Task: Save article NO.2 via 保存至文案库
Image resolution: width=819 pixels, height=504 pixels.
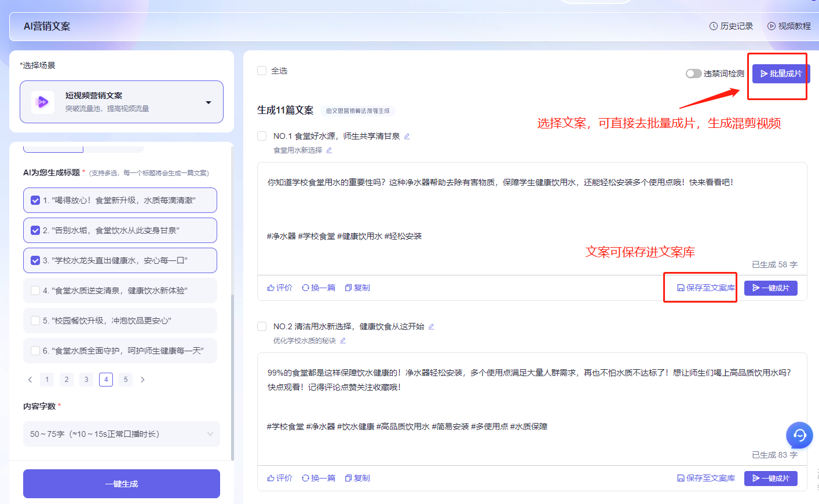Action: pyautogui.click(x=706, y=478)
